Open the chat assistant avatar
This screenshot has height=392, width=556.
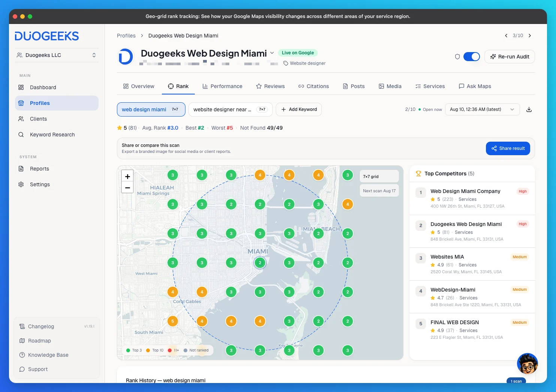click(528, 364)
